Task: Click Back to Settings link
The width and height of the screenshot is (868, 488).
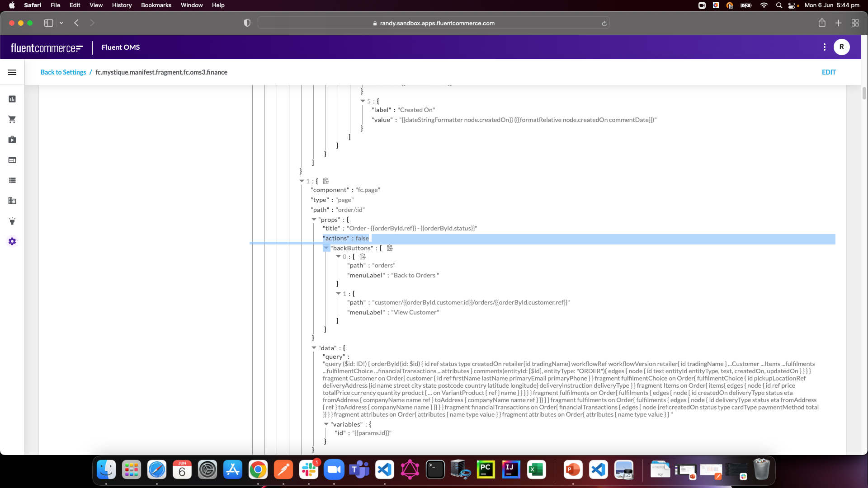Action: [x=63, y=72]
